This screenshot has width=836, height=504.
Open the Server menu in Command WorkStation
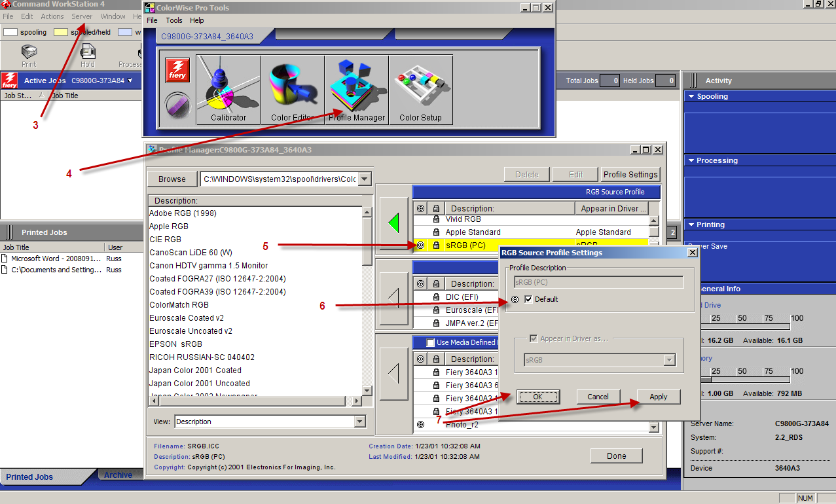tap(82, 16)
